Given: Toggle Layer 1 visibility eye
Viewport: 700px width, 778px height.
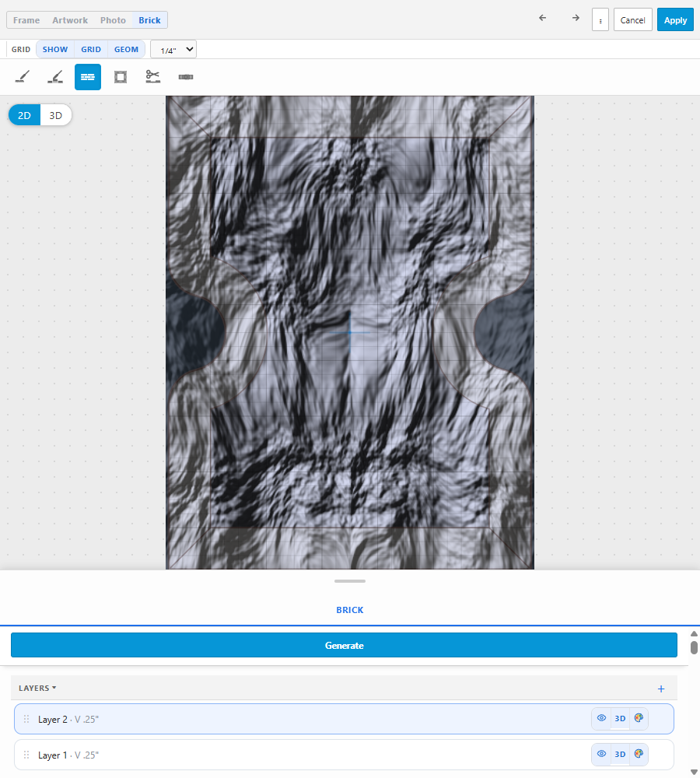Looking at the screenshot, I should pos(601,754).
